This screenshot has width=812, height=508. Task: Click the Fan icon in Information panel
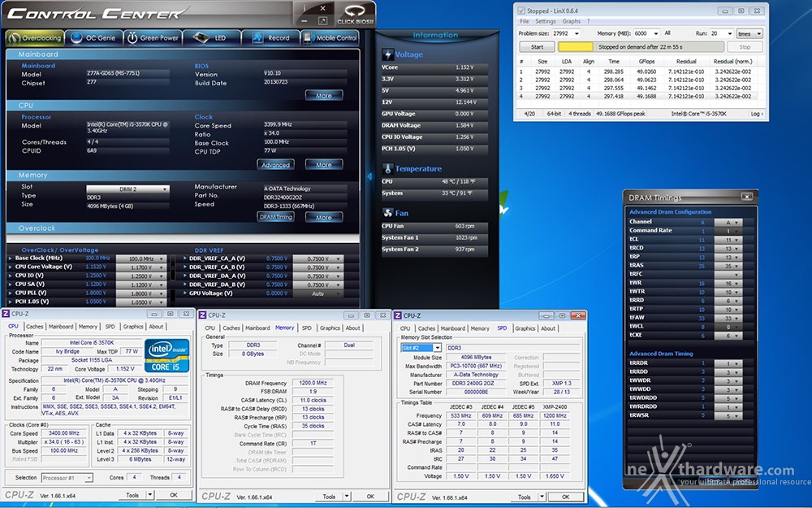pos(387,213)
